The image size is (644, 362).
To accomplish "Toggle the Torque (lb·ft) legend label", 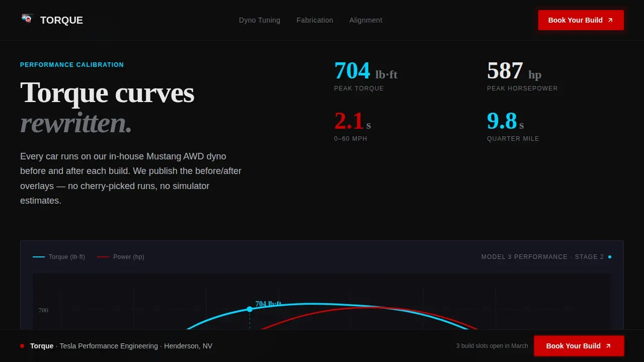I will [67, 257].
